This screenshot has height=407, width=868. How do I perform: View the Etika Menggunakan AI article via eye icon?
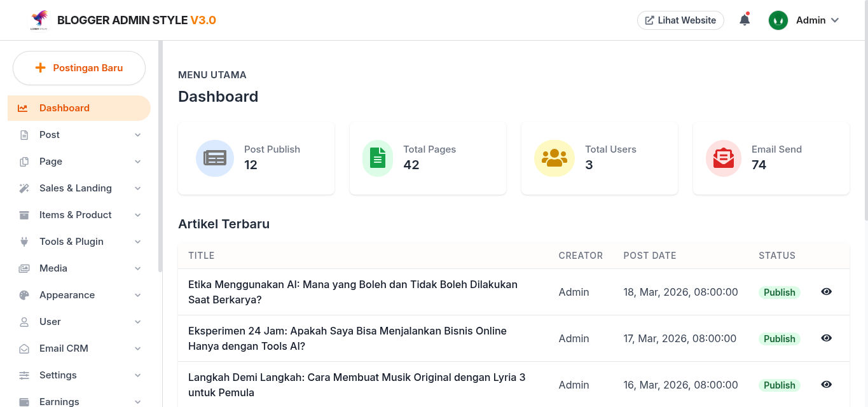(826, 292)
